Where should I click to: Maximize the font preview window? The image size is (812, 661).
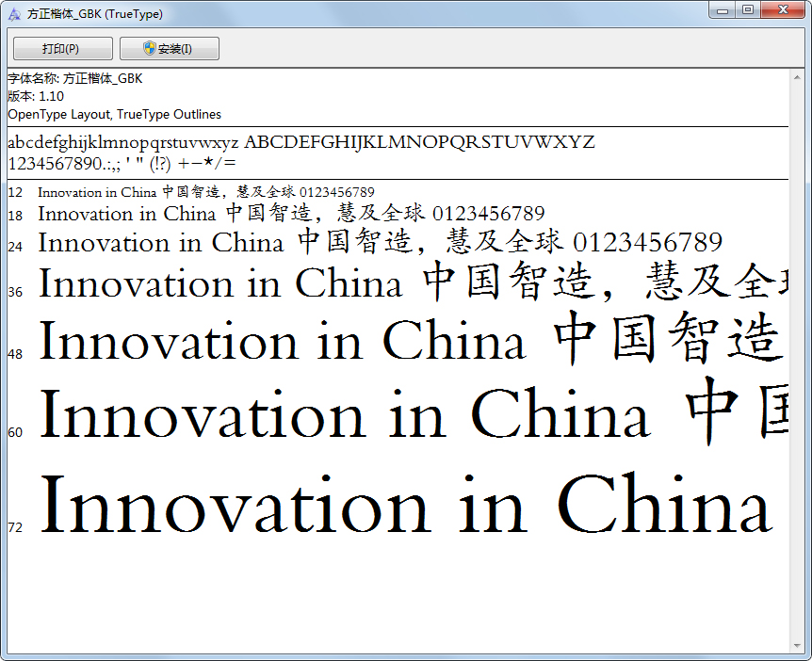pyautogui.click(x=748, y=10)
